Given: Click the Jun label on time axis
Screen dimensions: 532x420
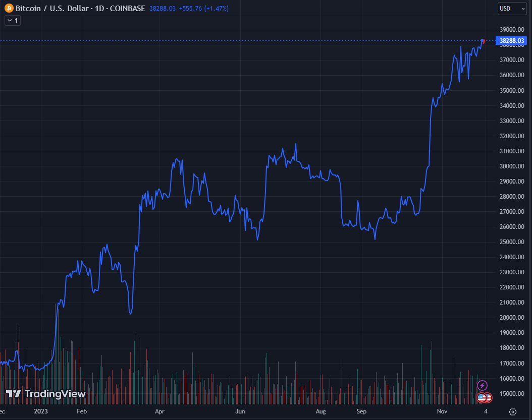Looking at the screenshot, I should pyautogui.click(x=240, y=411).
